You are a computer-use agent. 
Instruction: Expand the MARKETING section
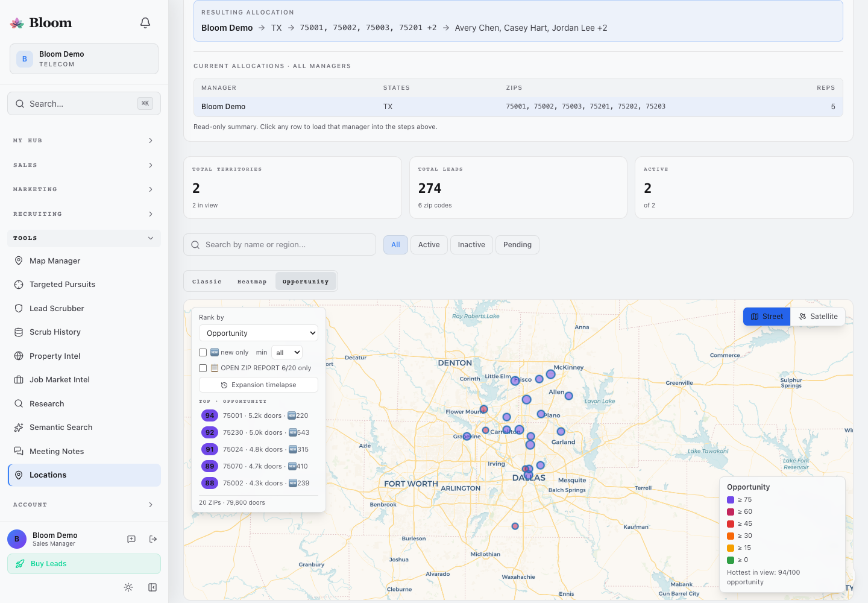coord(84,189)
